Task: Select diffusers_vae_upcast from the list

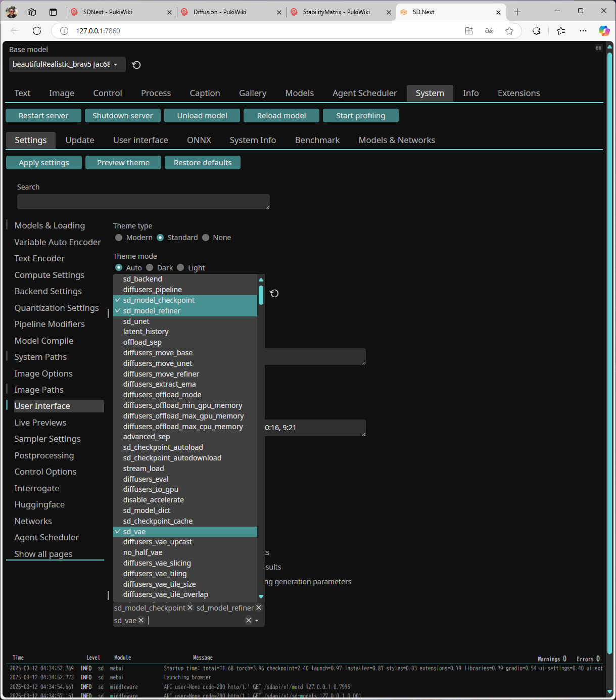Action: pyautogui.click(x=158, y=542)
